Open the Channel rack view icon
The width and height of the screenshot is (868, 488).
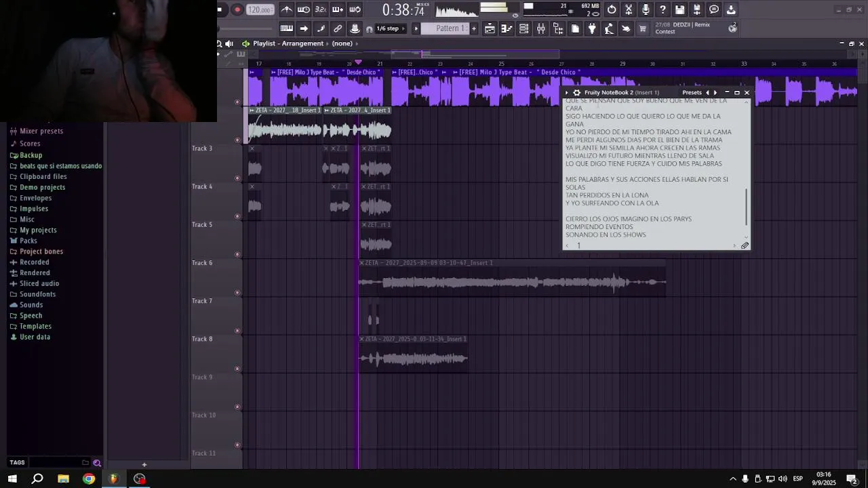click(x=524, y=28)
